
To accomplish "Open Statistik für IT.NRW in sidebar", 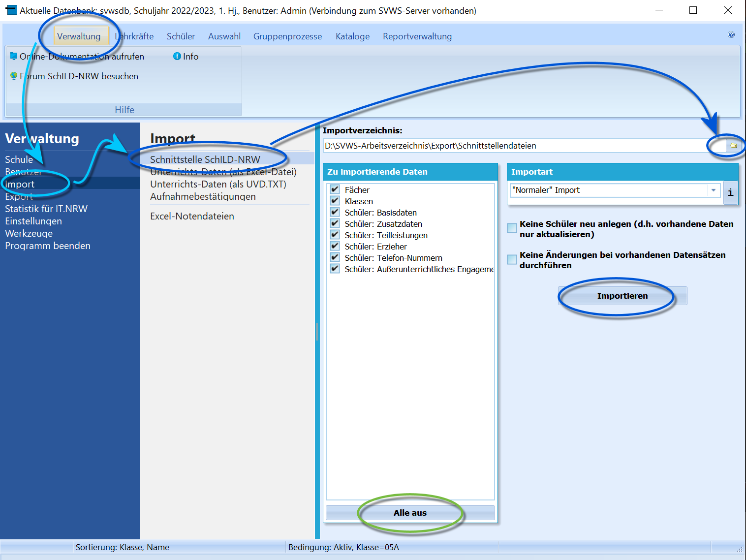I will click(46, 209).
